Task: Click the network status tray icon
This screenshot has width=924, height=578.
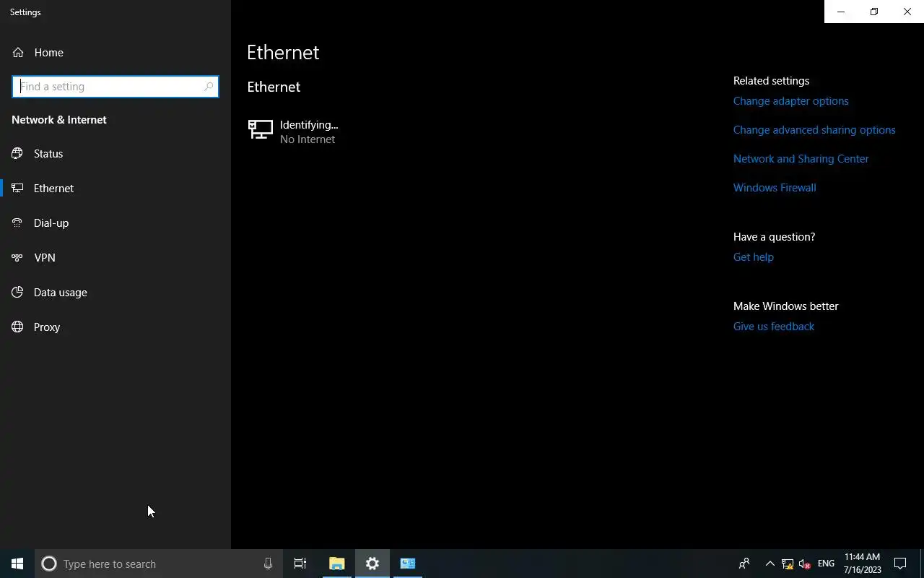Action: (x=788, y=564)
